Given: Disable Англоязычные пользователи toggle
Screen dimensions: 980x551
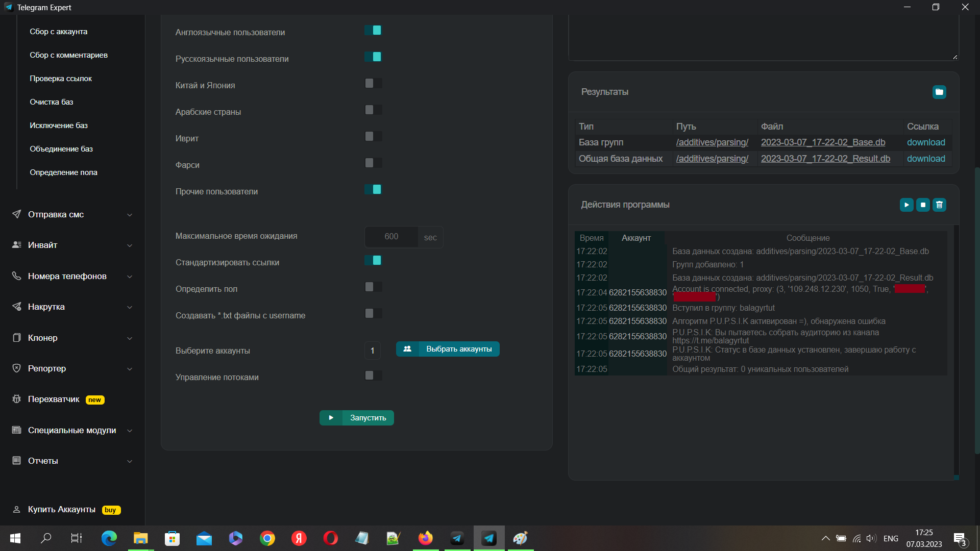Looking at the screenshot, I should tap(373, 31).
